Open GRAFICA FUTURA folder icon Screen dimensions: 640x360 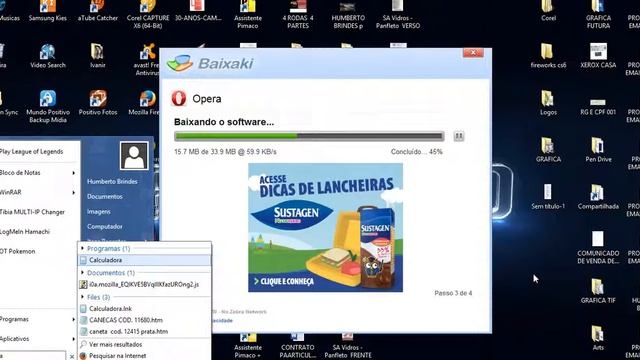point(598,15)
